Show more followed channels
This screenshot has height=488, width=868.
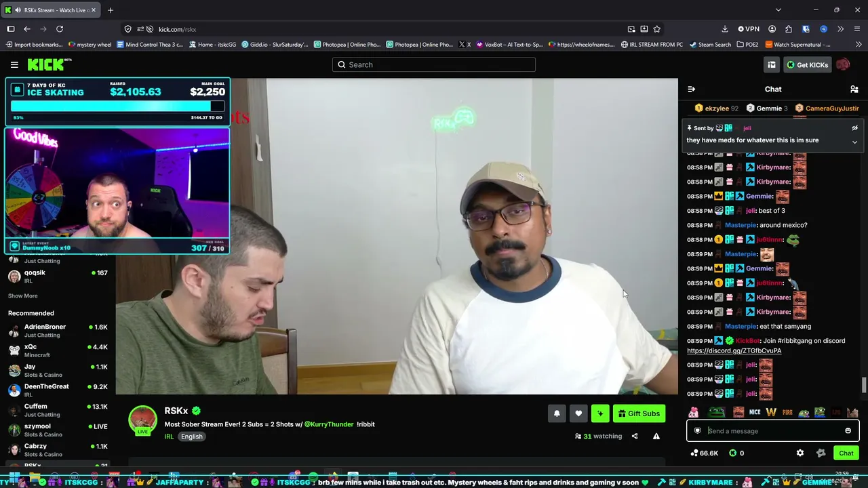pos(23,296)
